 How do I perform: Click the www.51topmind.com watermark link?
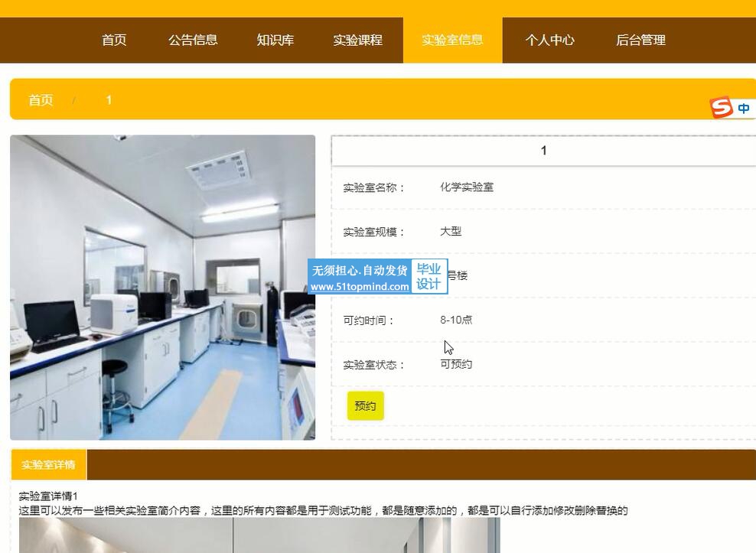point(360,287)
